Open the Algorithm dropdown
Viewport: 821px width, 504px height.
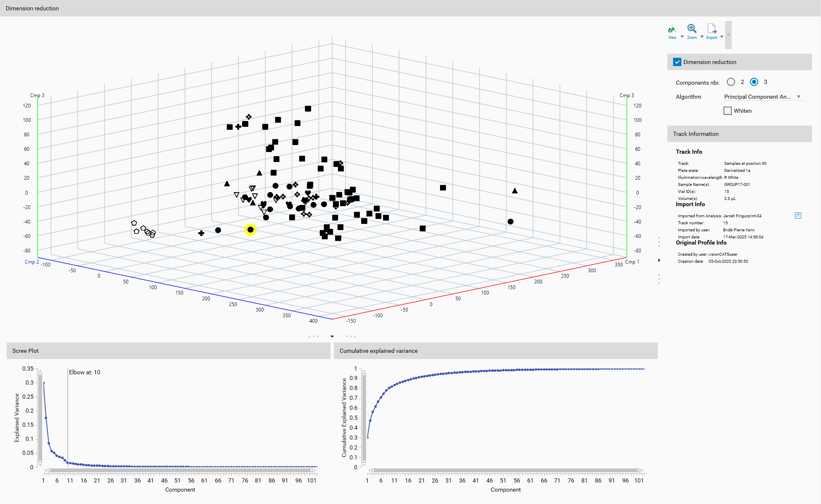(x=762, y=97)
